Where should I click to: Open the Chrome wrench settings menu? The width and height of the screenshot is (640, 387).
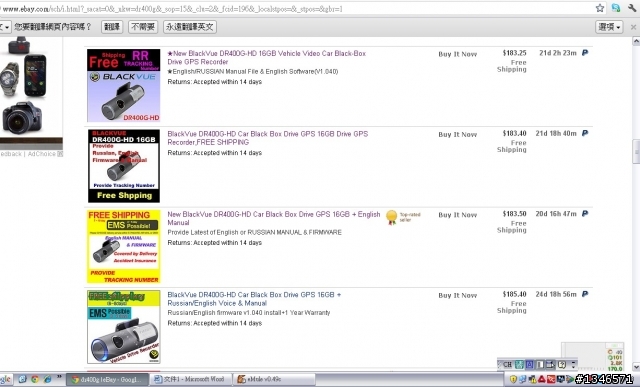click(x=632, y=8)
